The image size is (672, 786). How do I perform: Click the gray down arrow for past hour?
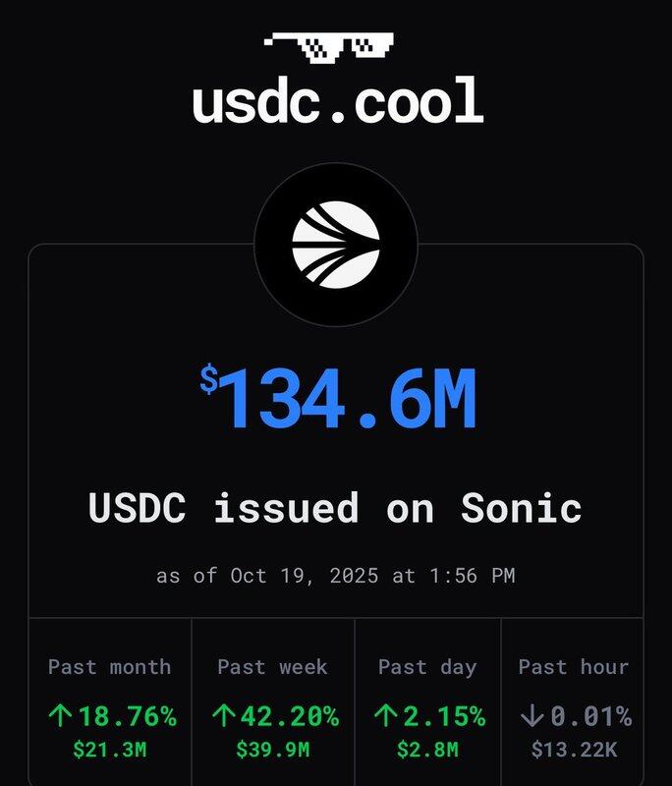coord(532,716)
